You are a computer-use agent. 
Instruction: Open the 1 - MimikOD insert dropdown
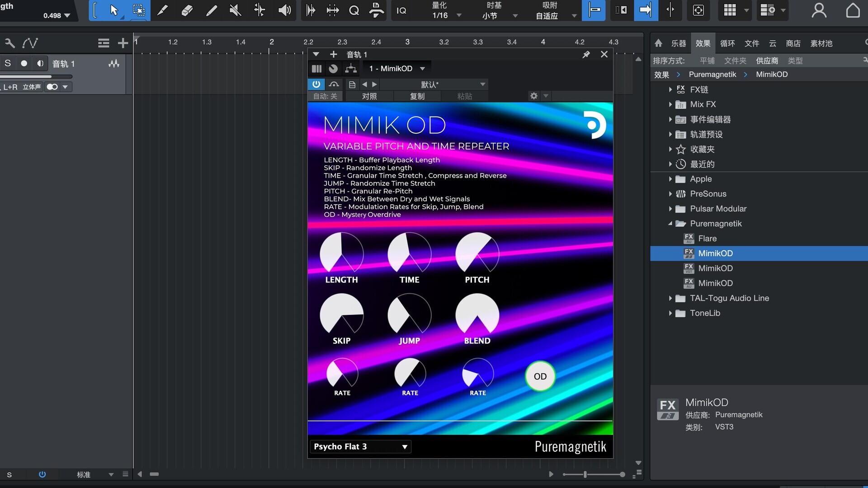[396, 69]
